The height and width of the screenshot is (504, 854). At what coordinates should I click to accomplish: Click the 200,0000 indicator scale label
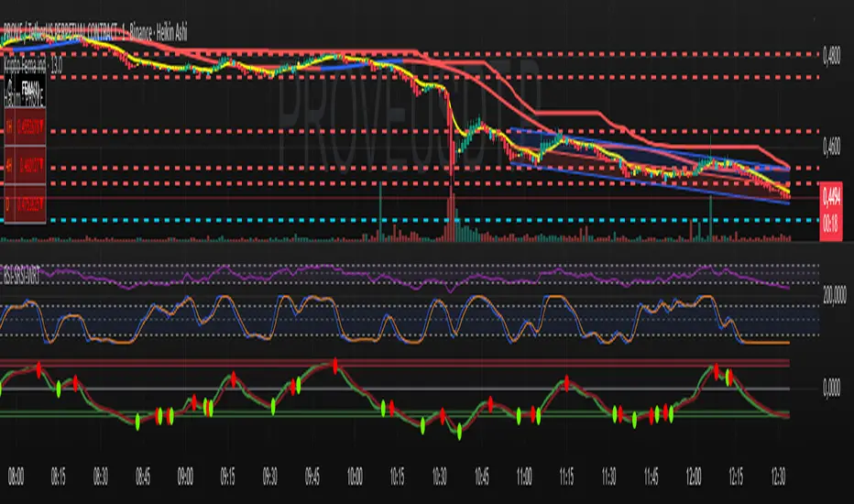tap(835, 296)
